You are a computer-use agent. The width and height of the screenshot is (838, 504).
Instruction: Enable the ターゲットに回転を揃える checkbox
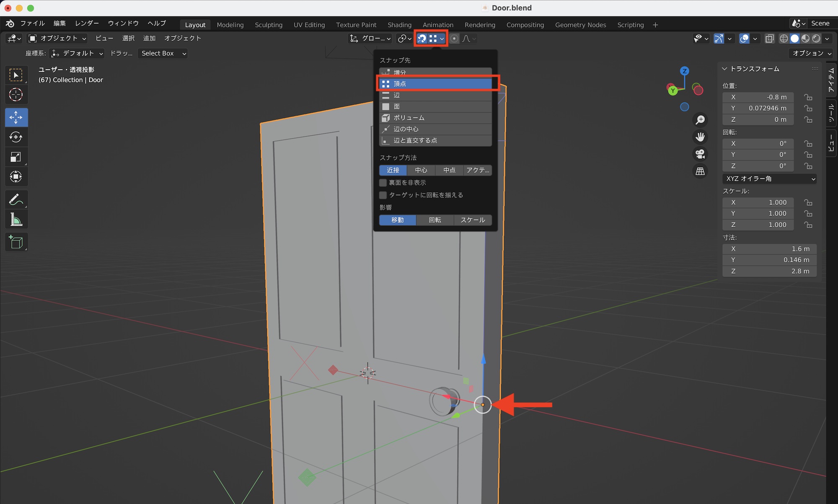pos(383,195)
